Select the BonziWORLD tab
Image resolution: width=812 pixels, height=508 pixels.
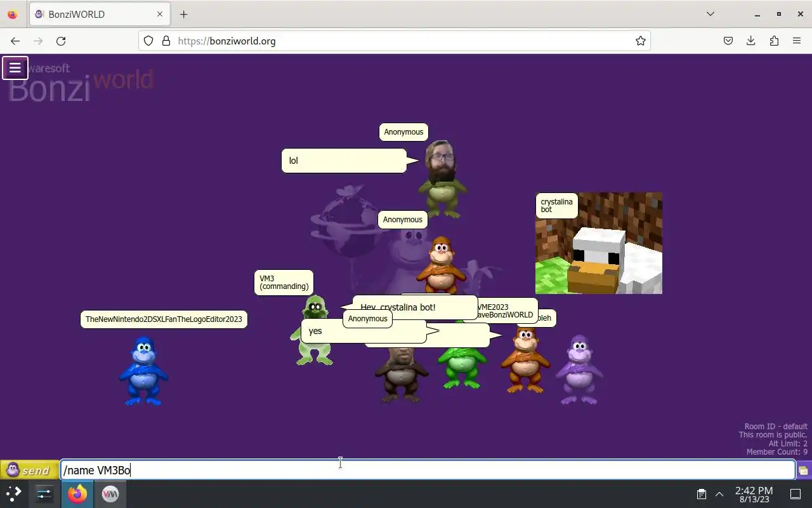[x=100, y=14]
